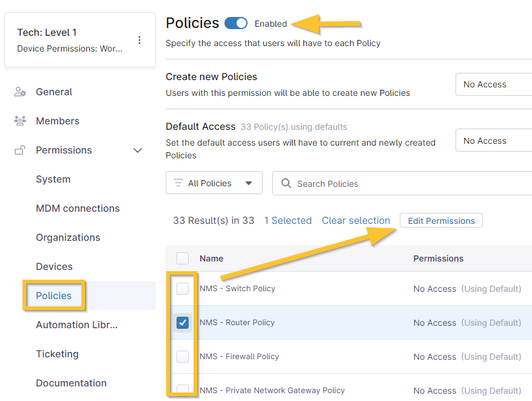Click the Clear selection link

(x=355, y=221)
